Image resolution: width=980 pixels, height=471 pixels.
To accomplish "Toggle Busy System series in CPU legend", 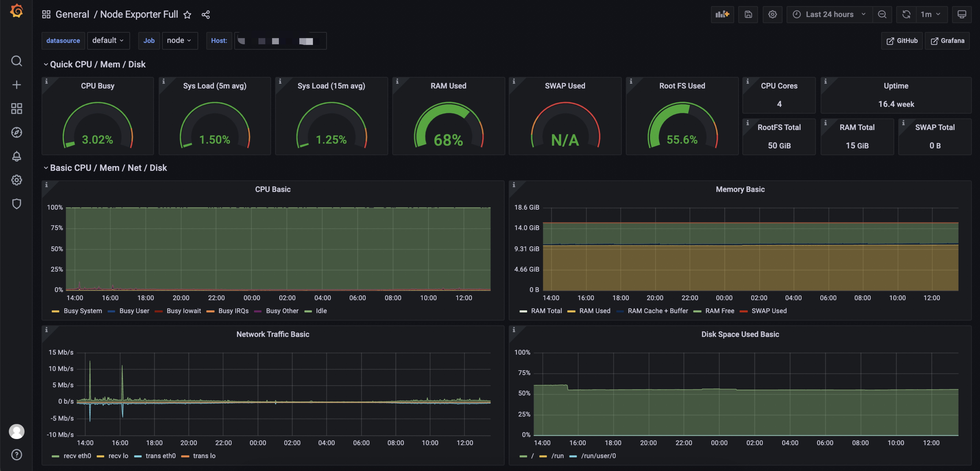I will [x=82, y=311].
